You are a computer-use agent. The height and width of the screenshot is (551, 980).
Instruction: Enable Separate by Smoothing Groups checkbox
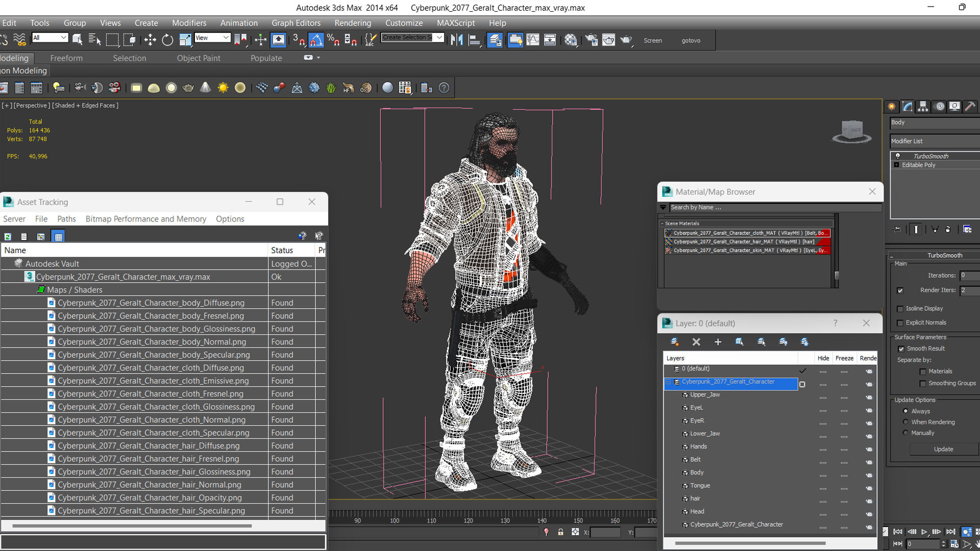pos(922,384)
